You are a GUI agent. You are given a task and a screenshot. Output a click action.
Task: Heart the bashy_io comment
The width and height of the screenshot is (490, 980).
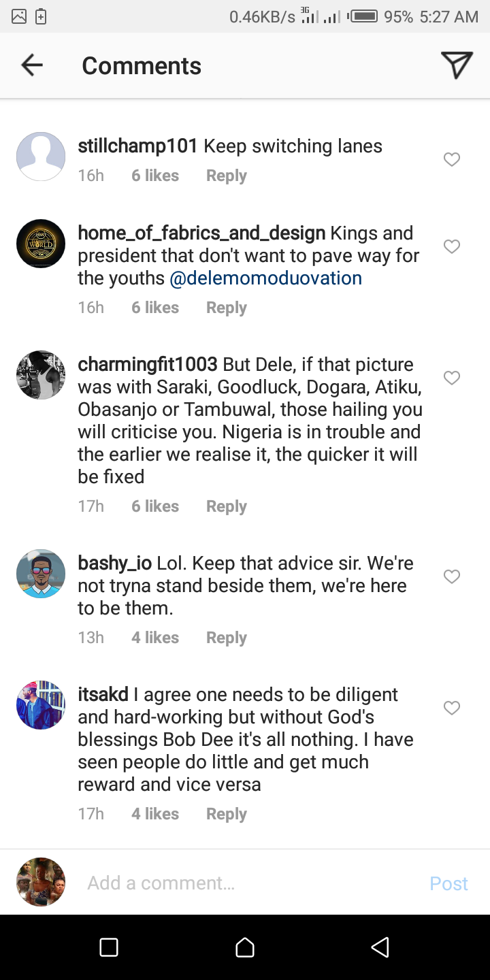(x=452, y=576)
